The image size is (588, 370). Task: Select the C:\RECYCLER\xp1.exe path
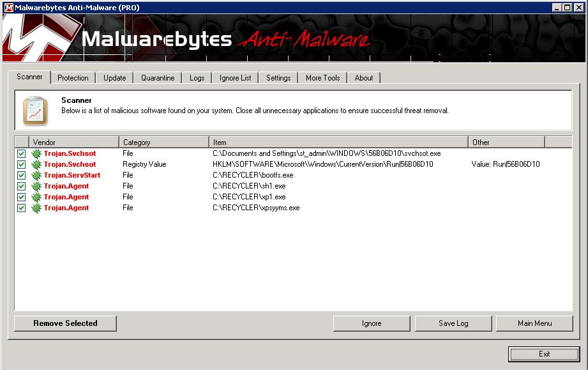[x=250, y=197]
